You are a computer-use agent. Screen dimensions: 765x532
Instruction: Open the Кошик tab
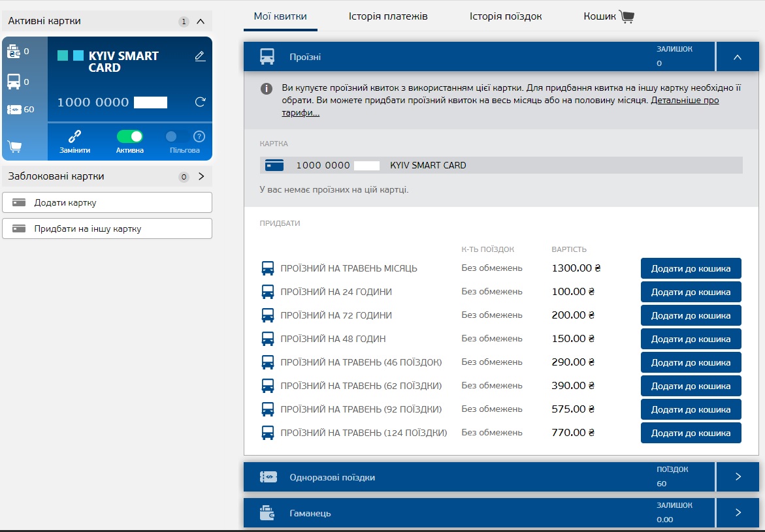[608, 16]
